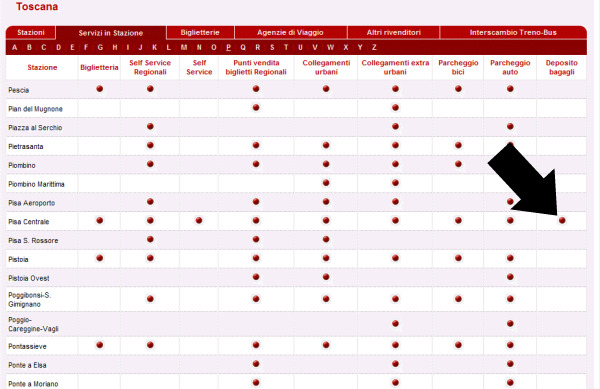Click Pisa S. Rossore Collegamenti urbani dot
The image size is (600, 389).
click(326, 239)
